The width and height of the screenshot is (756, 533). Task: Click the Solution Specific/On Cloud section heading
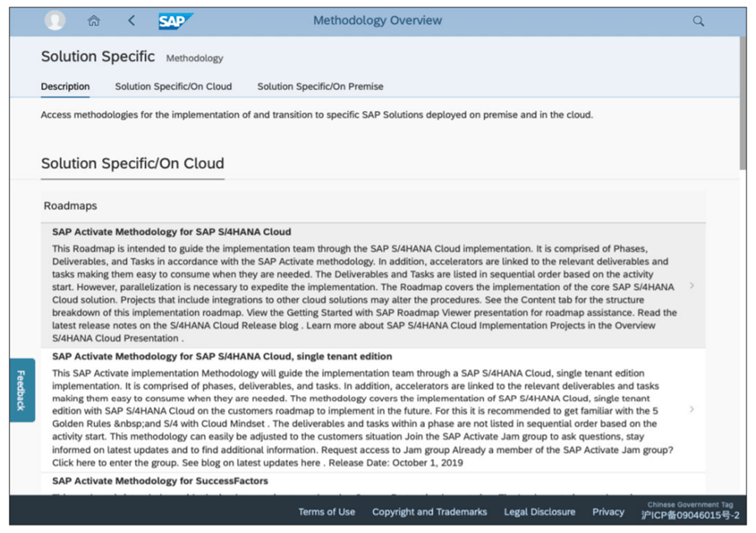[x=132, y=164]
